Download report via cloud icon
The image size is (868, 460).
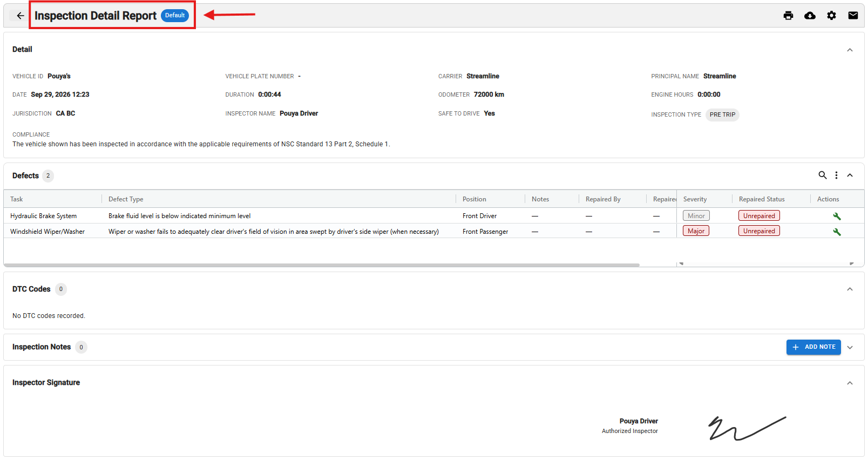810,16
